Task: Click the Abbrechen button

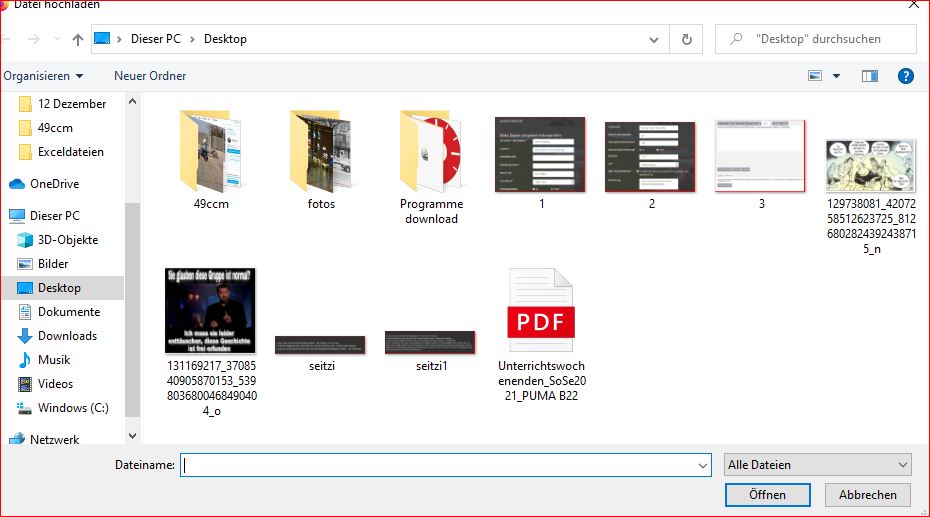Action: coord(867,495)
